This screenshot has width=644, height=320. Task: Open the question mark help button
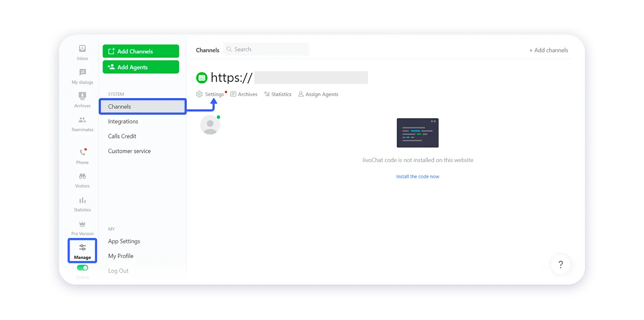coord(561,265)
